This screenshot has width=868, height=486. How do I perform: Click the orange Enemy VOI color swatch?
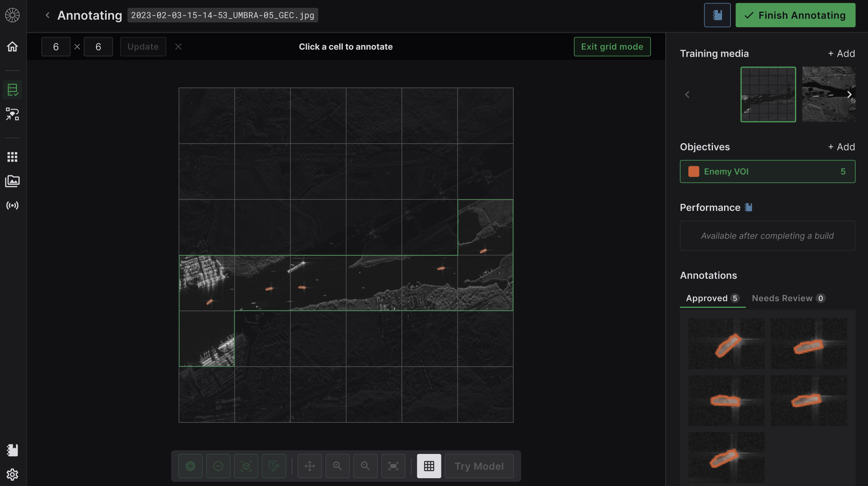tap(694, 172)
